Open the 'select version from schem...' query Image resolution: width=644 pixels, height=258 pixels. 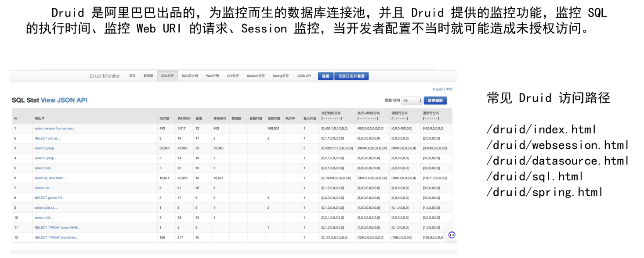tap(55, 129)
